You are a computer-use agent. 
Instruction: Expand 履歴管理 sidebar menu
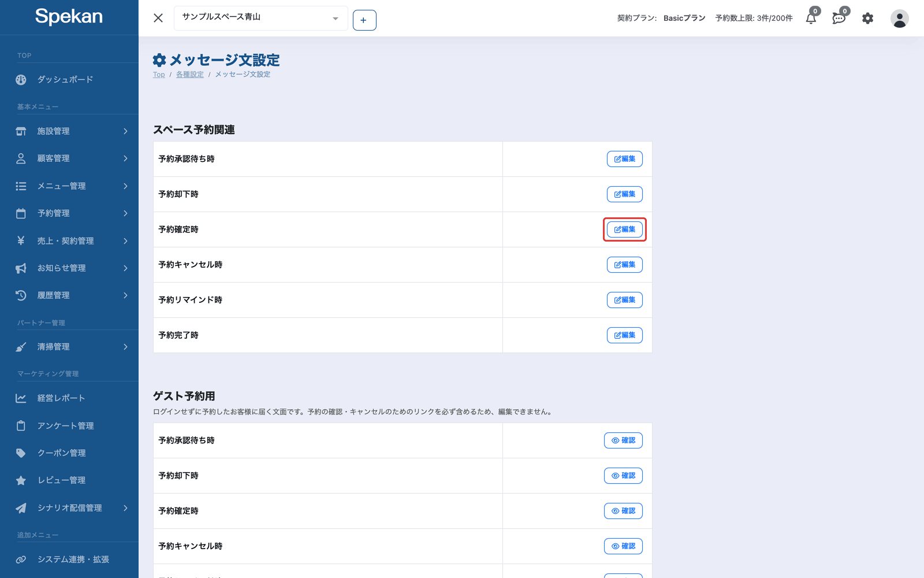[69, 295]
